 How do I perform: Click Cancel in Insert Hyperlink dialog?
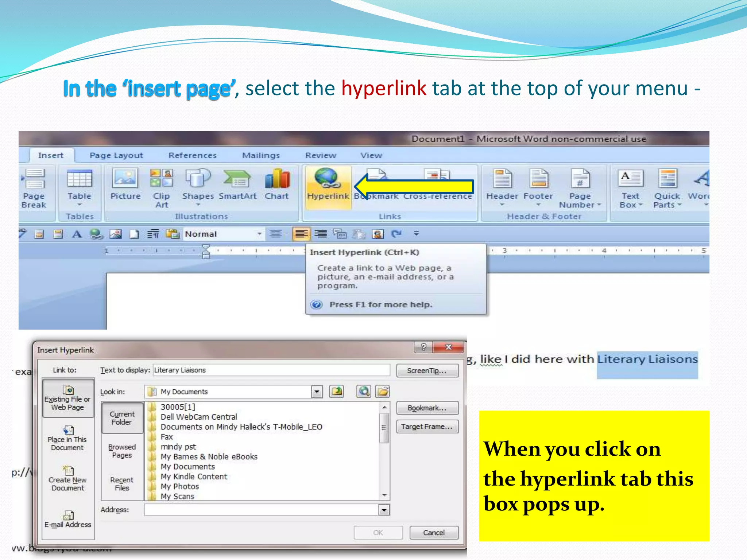coord(434,533)
